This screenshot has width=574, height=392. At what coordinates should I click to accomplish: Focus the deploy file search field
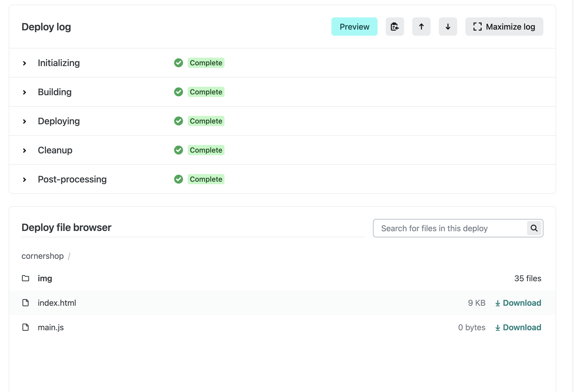(x=449, y=228)
